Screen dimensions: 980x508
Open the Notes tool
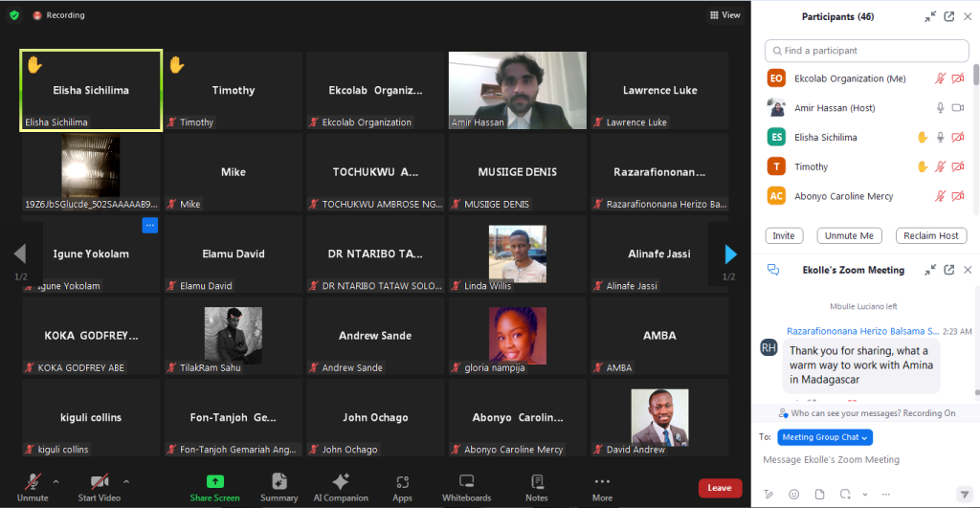537,481
